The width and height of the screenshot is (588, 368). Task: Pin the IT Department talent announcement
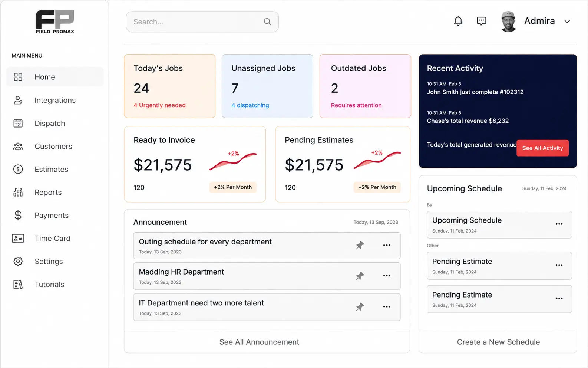click(x=360, y=307)
